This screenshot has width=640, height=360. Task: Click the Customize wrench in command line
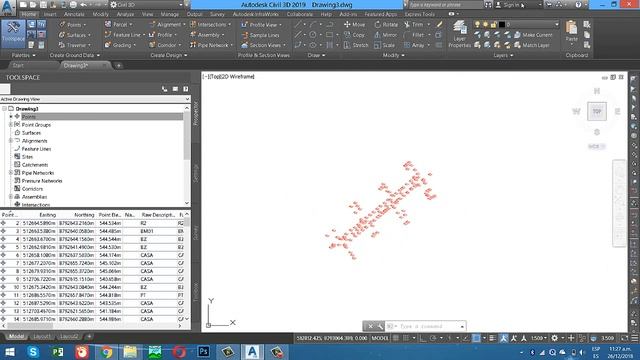click(x=380, y=326)
